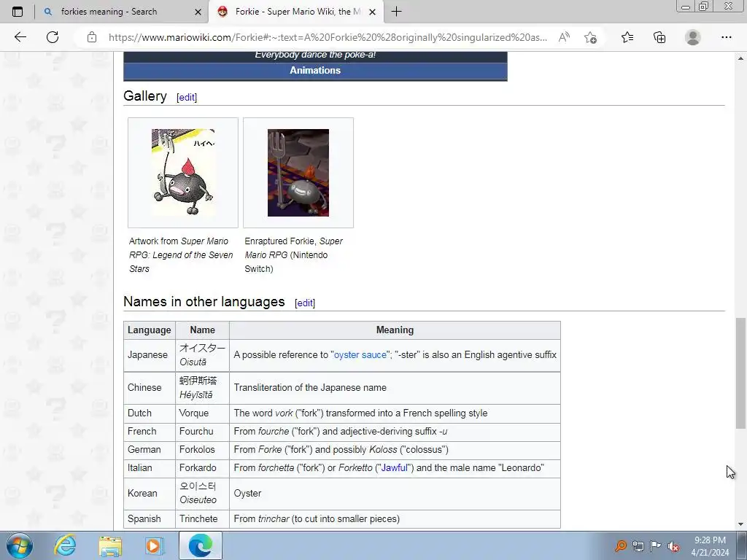This screenshot has height=560, width=747.
Task: Click the address bar URL field
Action: [328, 37]
